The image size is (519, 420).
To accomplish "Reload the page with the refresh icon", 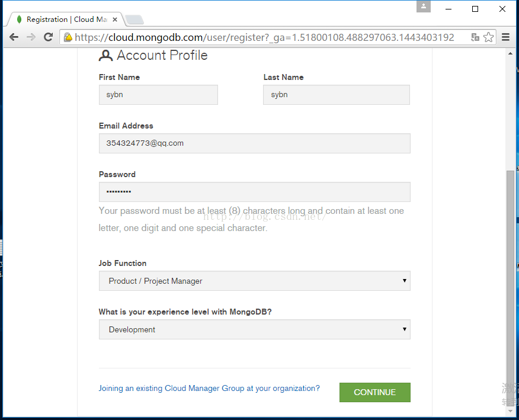I will pos(49,37).
